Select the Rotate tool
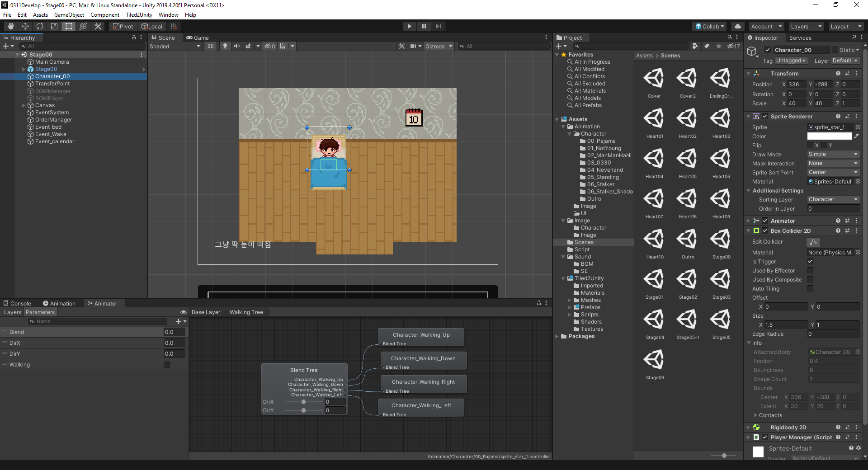The height and width of the screenshot is (470, 868). [40, 26]
